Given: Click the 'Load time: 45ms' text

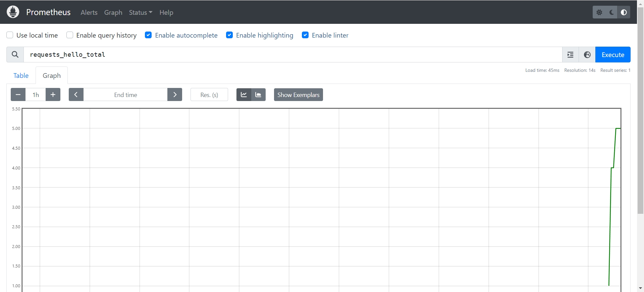Looking at the screenshot, I should pyautogui.click(x=542, y=70).
